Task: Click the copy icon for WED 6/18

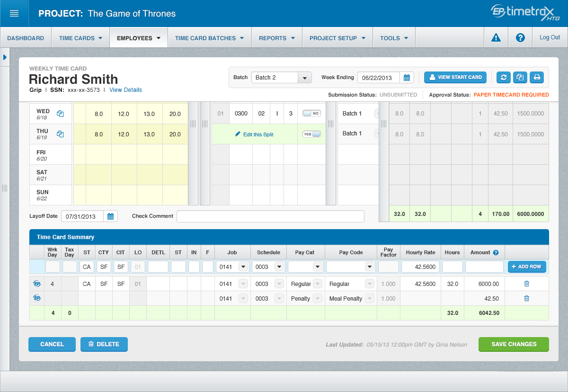Action: pyautogui.click(x=60, y=114)
